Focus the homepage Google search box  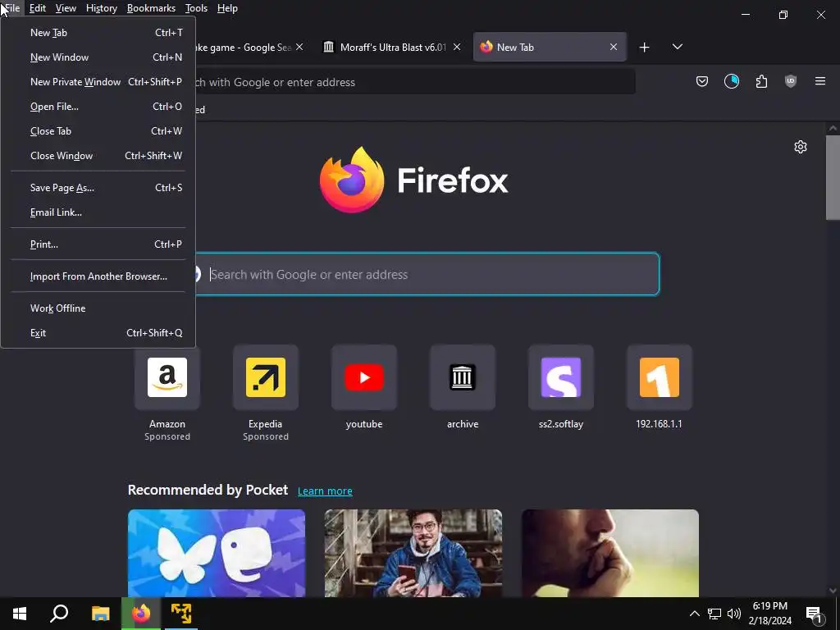click(x=426, y=274)
